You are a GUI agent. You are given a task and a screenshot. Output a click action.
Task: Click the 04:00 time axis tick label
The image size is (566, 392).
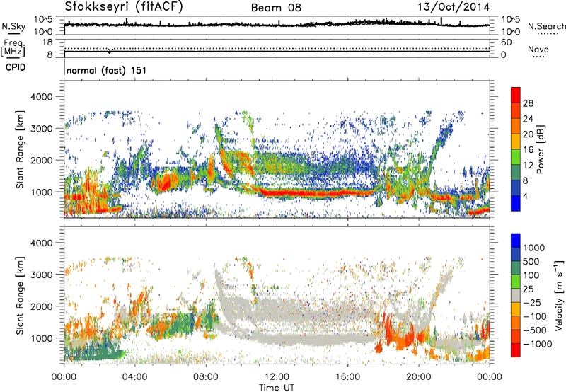coord(134,377)
